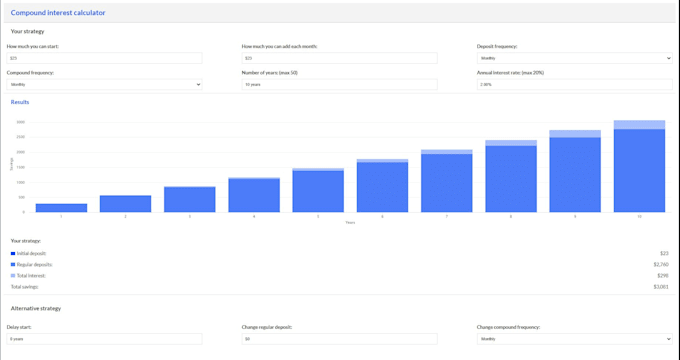The image size is (680, 360).
Task: Click the 'Initial deposit:' legend label
Action: click(32, 253)
